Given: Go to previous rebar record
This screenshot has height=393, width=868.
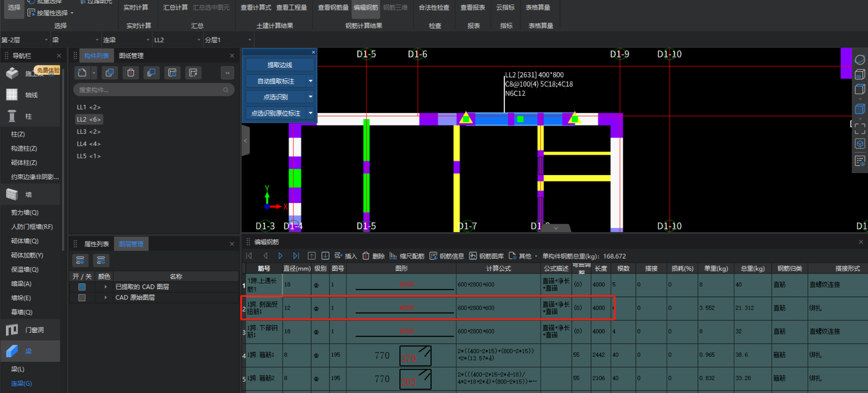Looking at the screenshot, I should (265, 256).
